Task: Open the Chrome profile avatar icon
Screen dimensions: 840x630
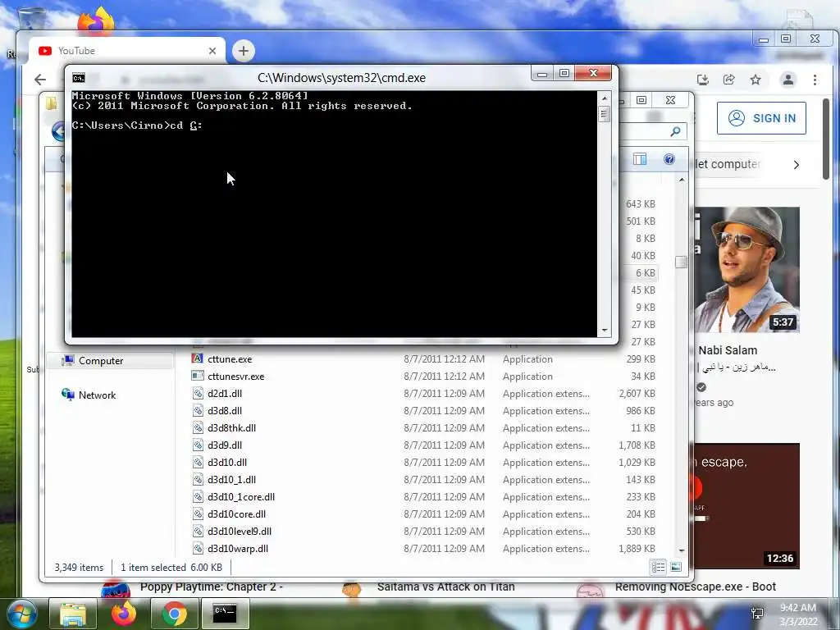Action: tap(788, 80)
